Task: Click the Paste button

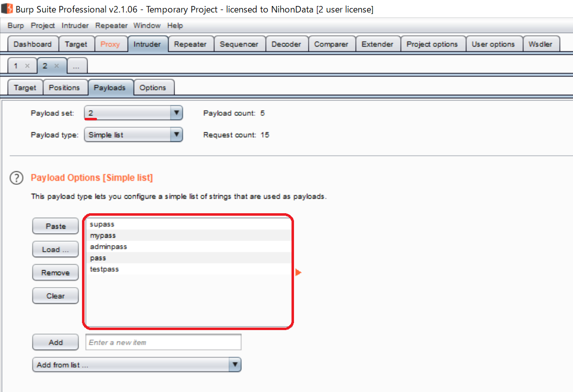Action: 55,226
